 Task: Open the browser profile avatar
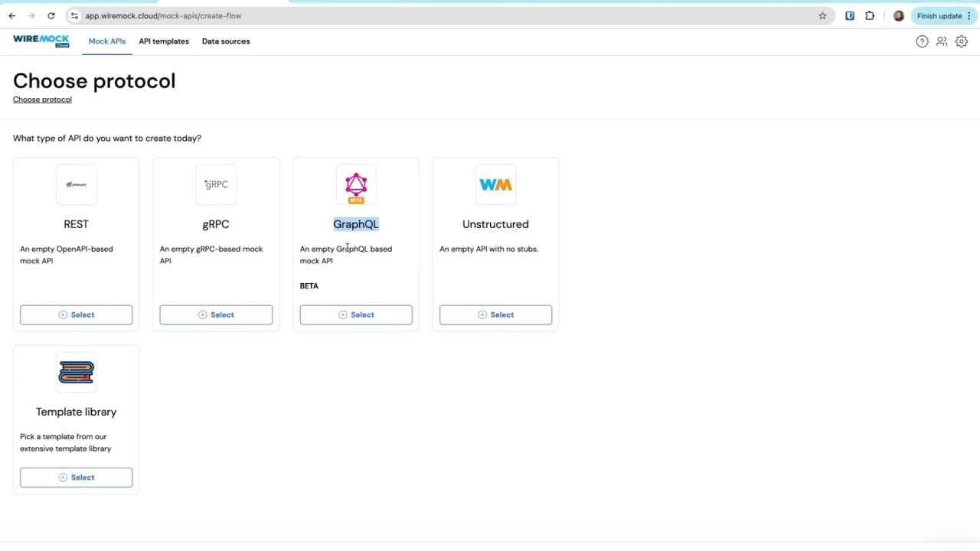coord(899,15)
